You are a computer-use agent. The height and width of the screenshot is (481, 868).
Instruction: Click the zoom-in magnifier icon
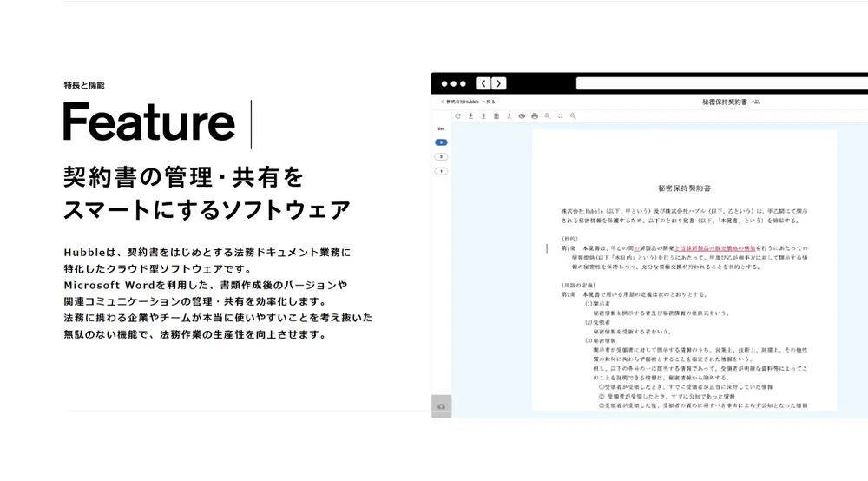click(548, 116)
